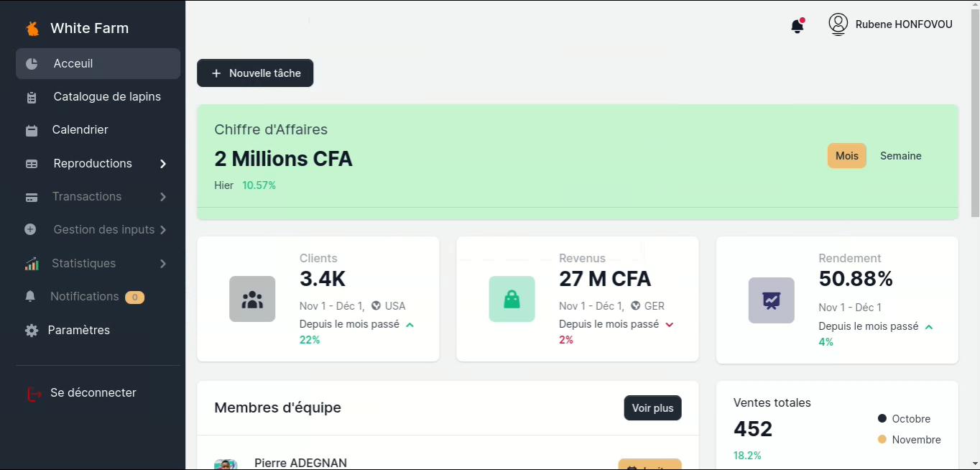Expand the Reproductions submenu chevron
The height and width of the screenshot is (470, 980).
(163, 164)
